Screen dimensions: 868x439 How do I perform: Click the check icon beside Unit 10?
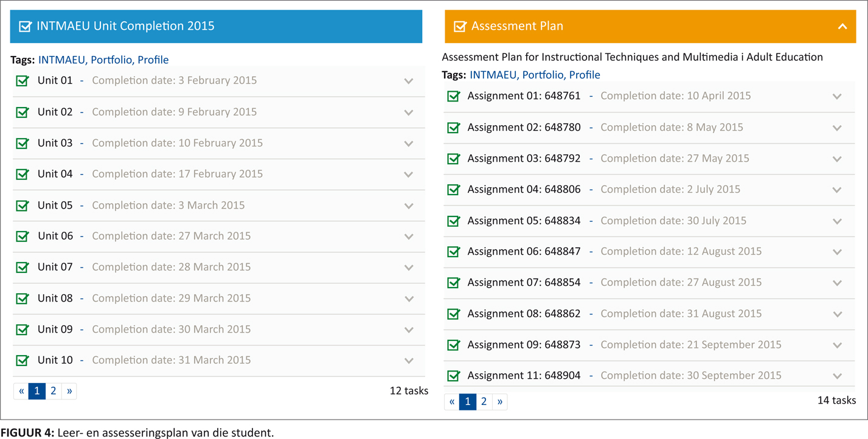pos(23,360)
